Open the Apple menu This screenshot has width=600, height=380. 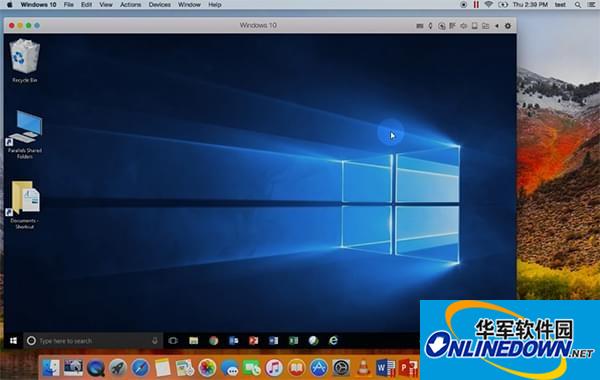coord(10,5)
